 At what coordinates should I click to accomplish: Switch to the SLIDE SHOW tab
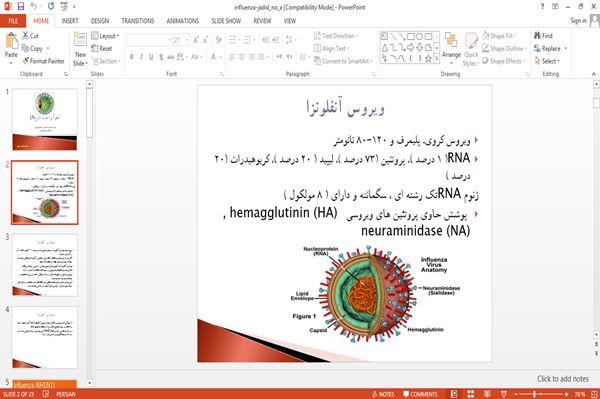226,21
